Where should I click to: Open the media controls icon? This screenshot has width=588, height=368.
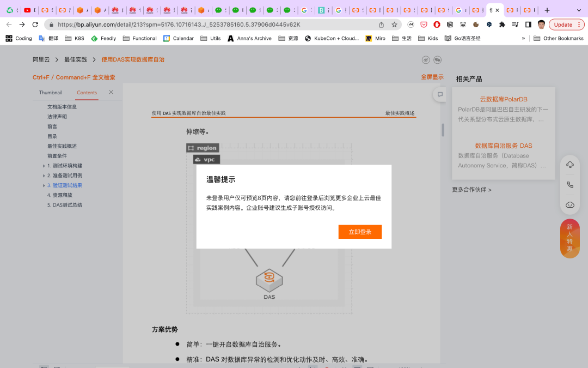point(515,25)
